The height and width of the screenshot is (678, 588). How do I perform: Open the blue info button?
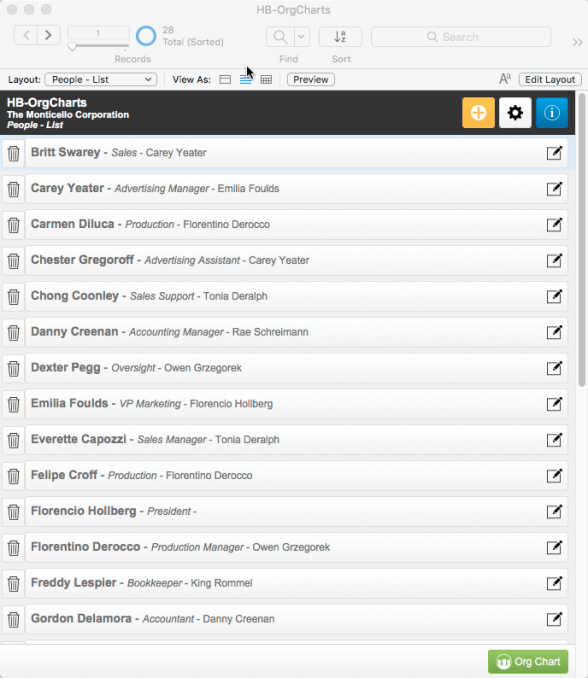coord(552,113)
